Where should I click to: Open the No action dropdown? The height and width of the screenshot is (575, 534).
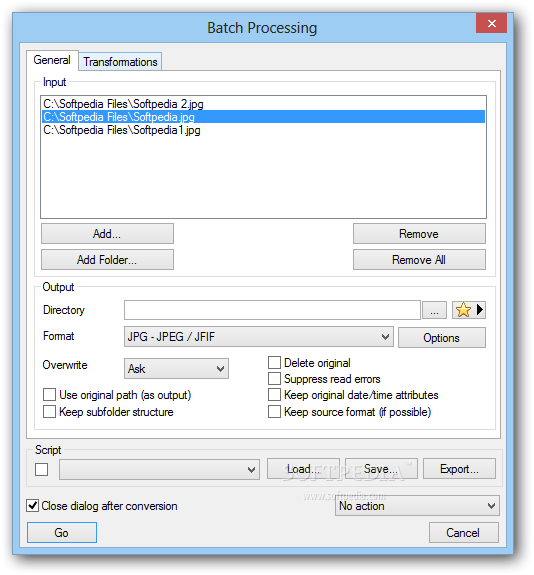[417, 506]
